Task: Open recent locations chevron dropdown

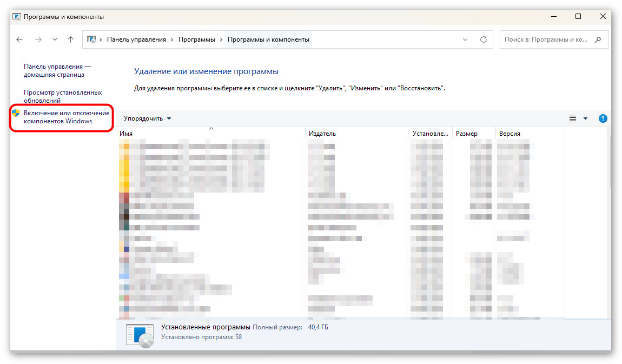Action: pyautogui.click(x=55, y=39)
